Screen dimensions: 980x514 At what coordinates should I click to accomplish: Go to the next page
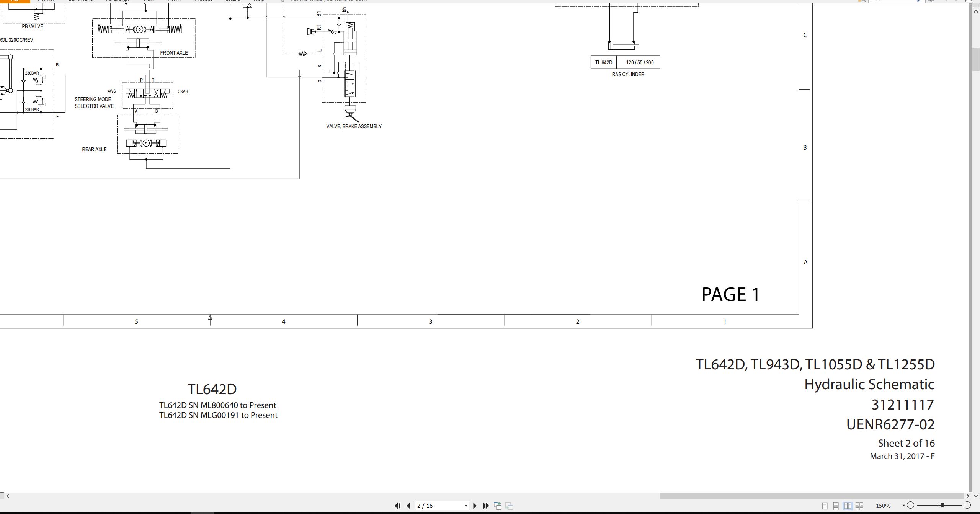475,506
